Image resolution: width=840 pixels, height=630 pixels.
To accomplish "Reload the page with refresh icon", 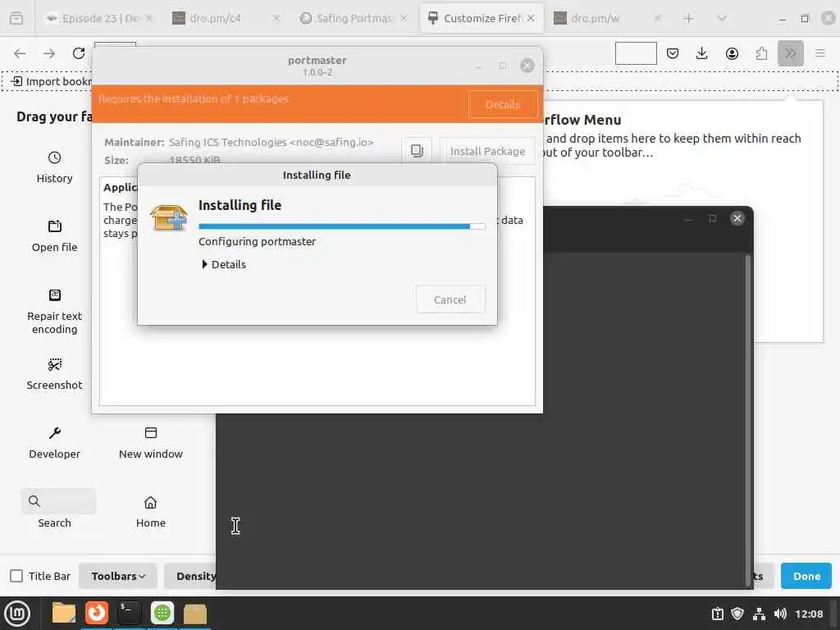I will coord(79,53).
